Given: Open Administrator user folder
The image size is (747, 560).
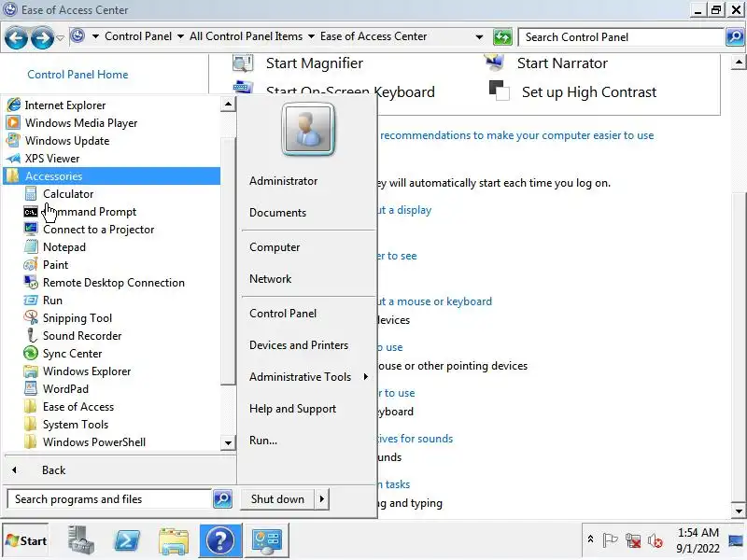Looking at the screenshot, I should point(284,181).
